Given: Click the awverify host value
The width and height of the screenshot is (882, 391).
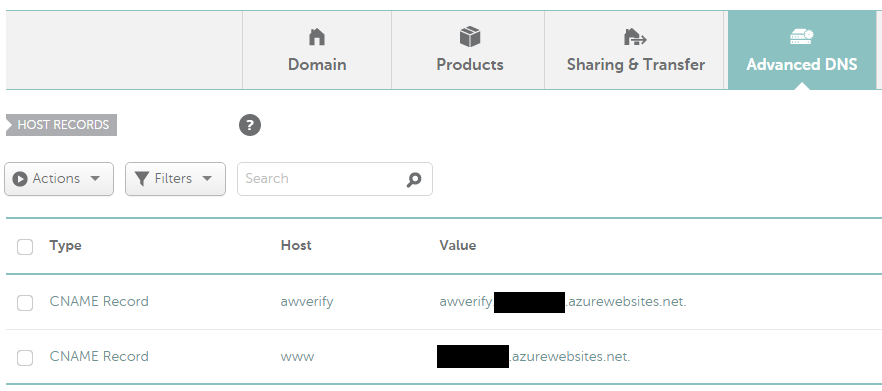Looking at the screenshot, I should click(307, 302).
